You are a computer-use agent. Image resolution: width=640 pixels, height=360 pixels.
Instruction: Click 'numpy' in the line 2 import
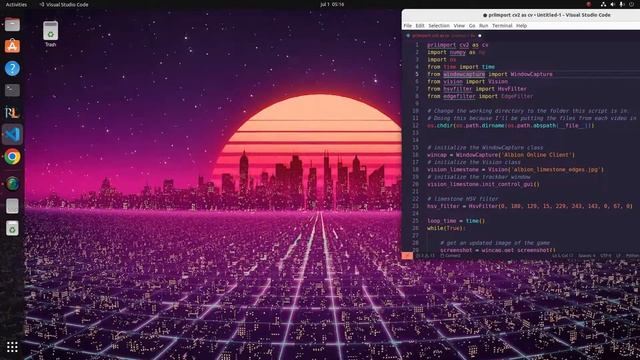458,52
